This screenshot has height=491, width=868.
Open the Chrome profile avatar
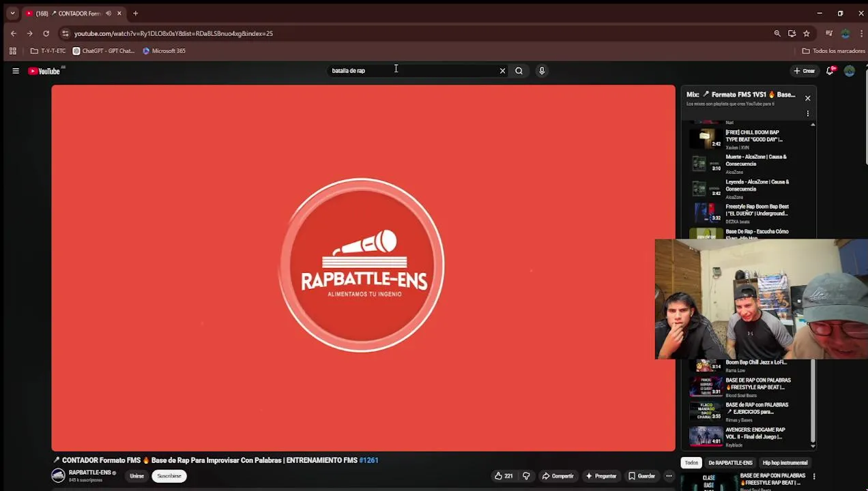tap(845, 33)
